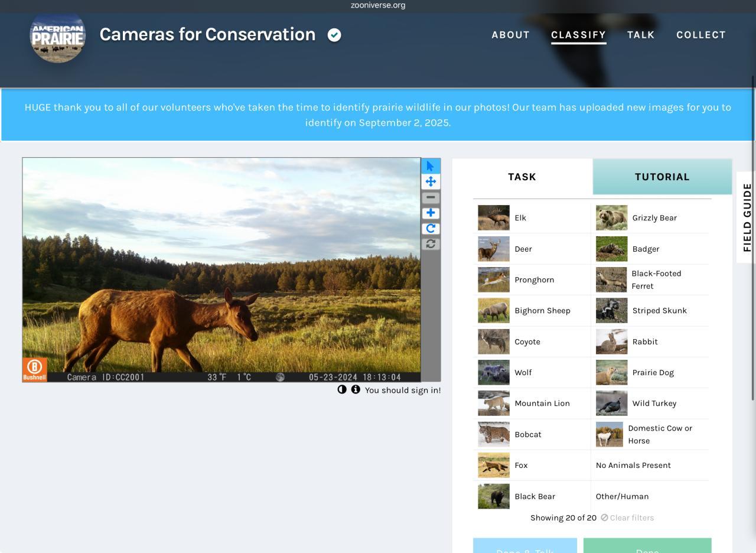Choose Deer as the species
Viewport: 756px width, 553px height.
pos(532,249)
